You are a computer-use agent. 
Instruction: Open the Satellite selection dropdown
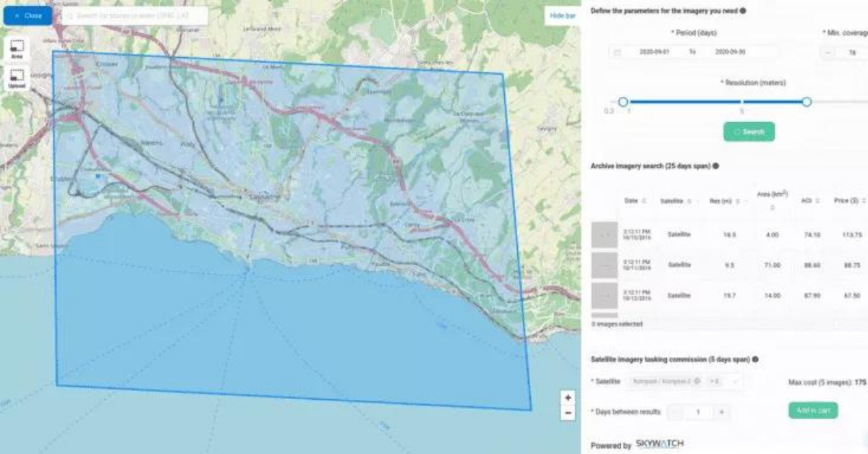point(736,381)
